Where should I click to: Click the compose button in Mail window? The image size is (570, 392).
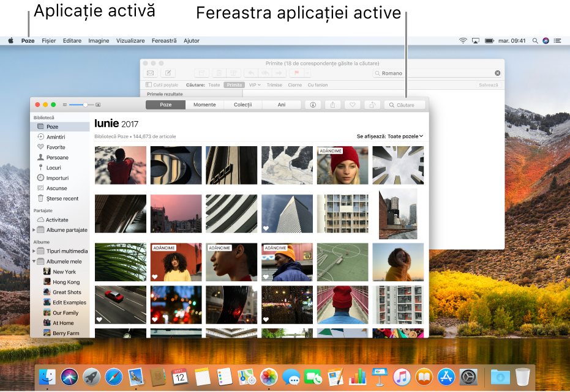[168, 73]
